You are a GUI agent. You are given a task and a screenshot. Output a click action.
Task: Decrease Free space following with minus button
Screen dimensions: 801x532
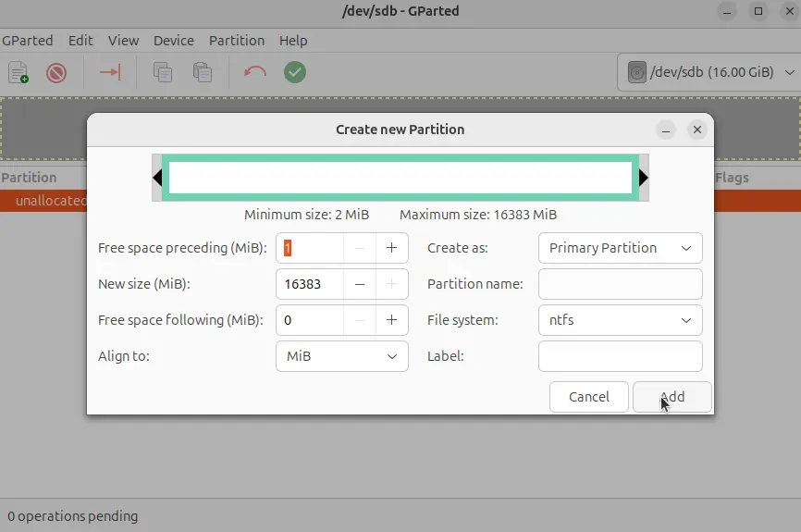tap(360, 320)
